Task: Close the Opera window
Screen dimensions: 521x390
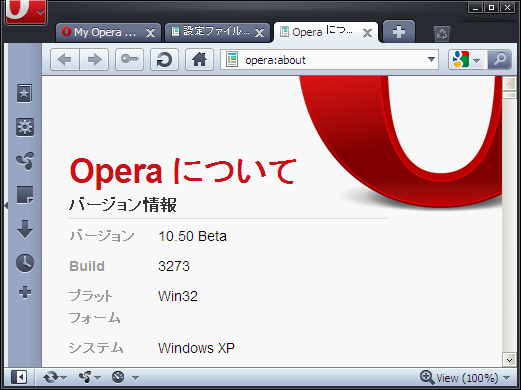Action: tap(507, 8)
